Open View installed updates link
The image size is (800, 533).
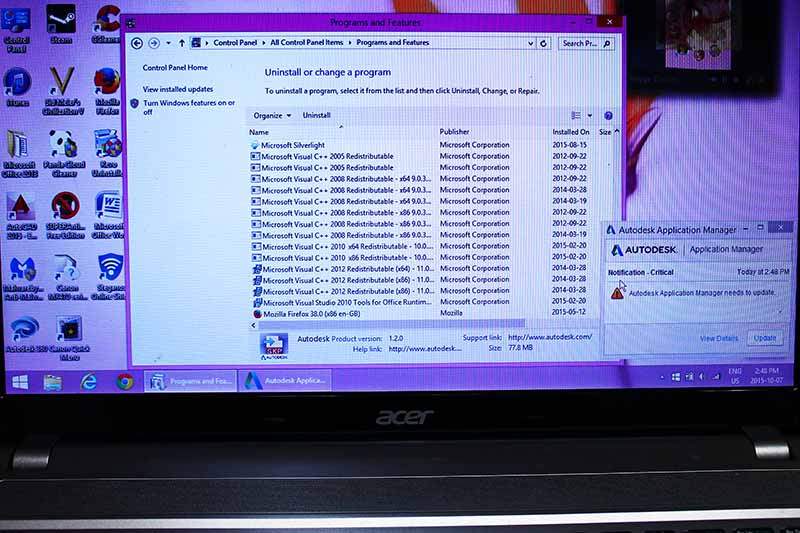178,89
